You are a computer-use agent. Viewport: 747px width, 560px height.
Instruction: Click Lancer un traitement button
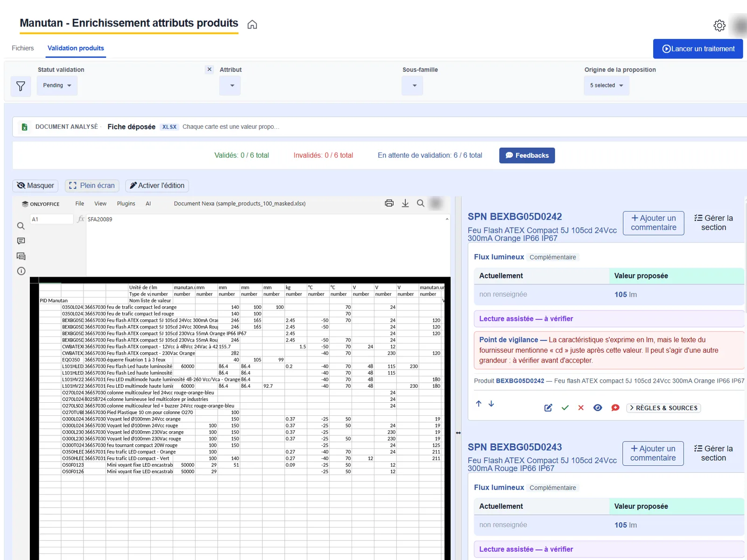[x=698, y=49]
